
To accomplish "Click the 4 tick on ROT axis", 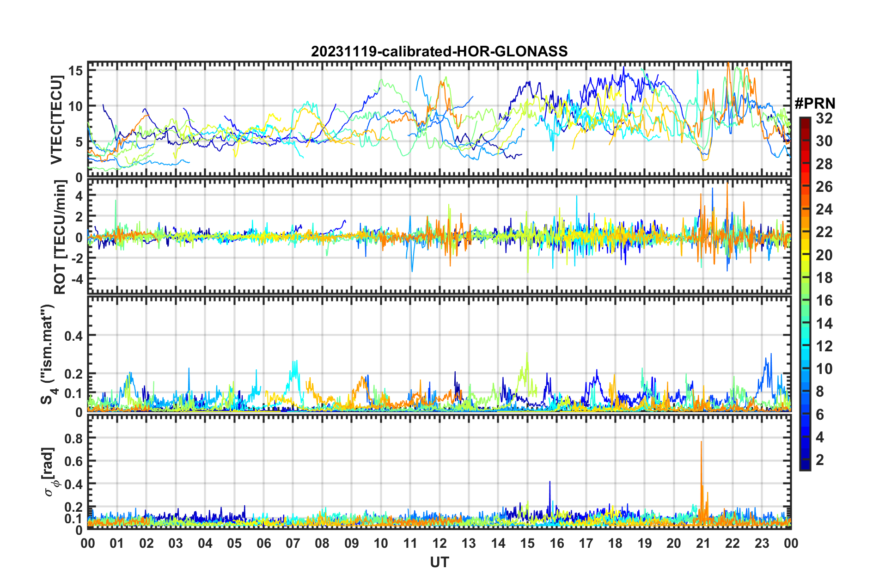I will pos(79,196).
